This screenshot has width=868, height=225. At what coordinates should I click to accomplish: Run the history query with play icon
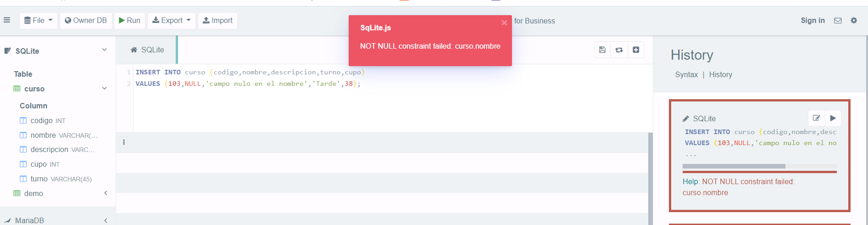833,118
